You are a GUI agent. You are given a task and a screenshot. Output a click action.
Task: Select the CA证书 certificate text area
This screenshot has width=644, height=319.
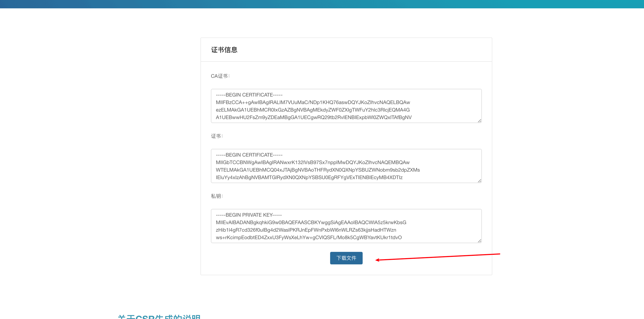coord(346,106)
